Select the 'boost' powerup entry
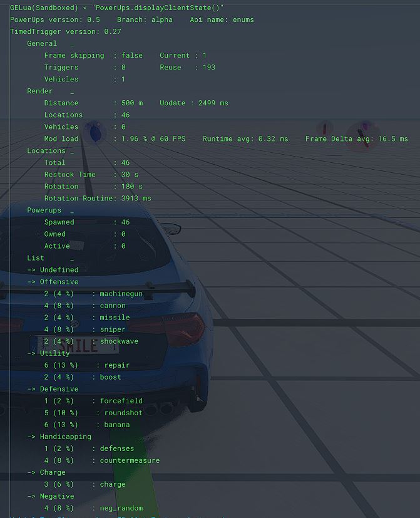 (x=83, y=377)
